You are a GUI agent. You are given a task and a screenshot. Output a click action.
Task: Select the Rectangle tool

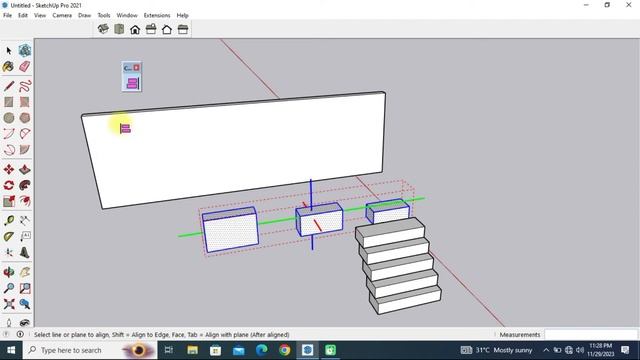click(x=9, y=102)
